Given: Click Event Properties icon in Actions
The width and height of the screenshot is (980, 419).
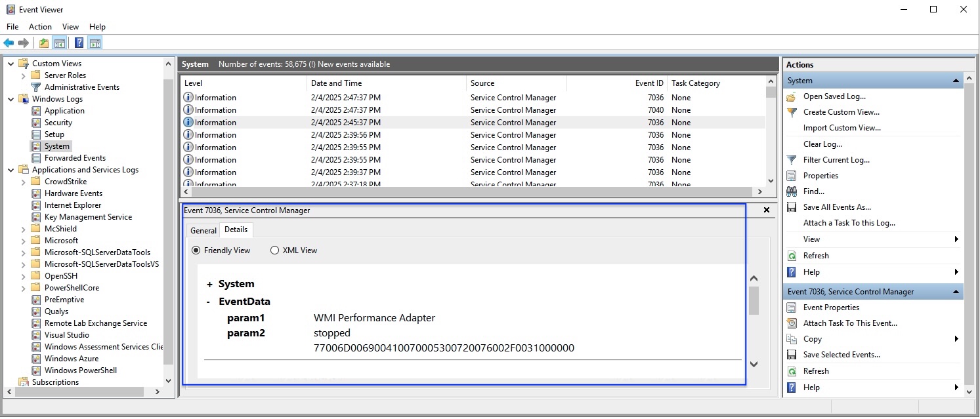Looking at the screenshot, I should pos(792,308).
